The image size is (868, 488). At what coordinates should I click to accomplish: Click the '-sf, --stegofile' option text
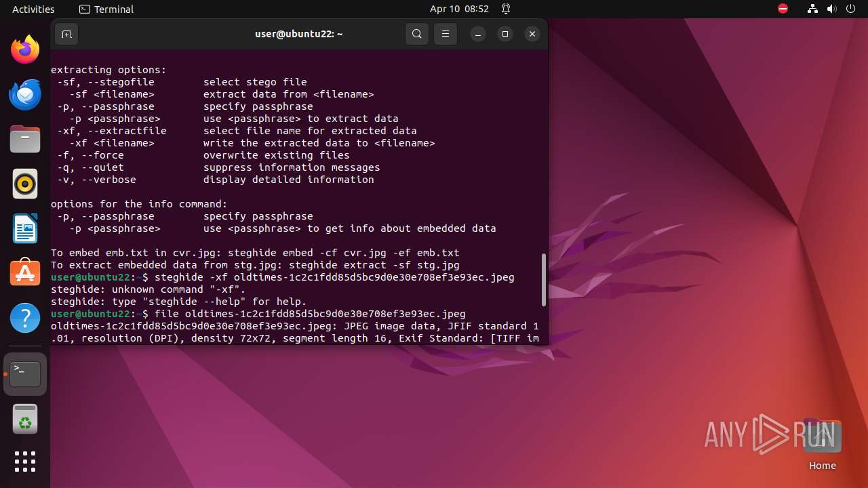[x=106, y=82]
